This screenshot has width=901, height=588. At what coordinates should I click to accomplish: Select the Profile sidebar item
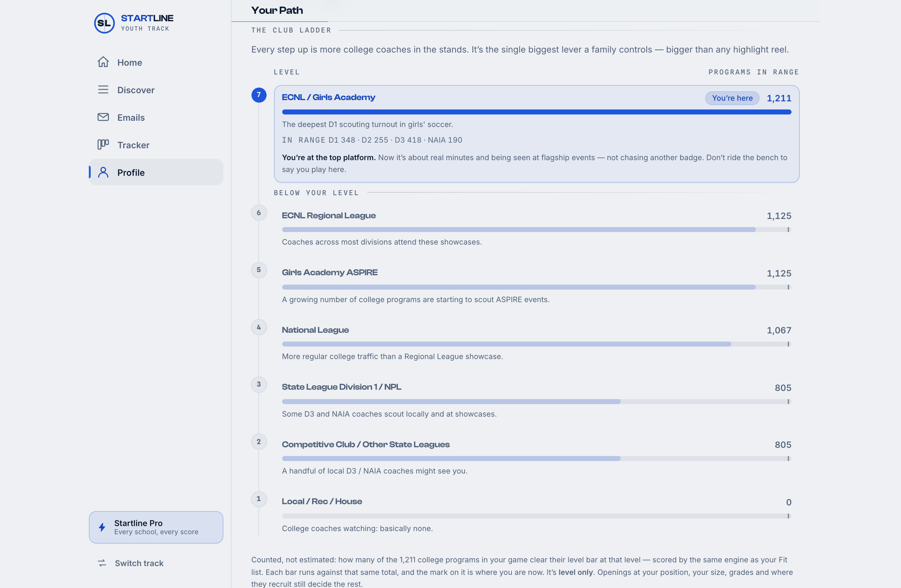156,172
